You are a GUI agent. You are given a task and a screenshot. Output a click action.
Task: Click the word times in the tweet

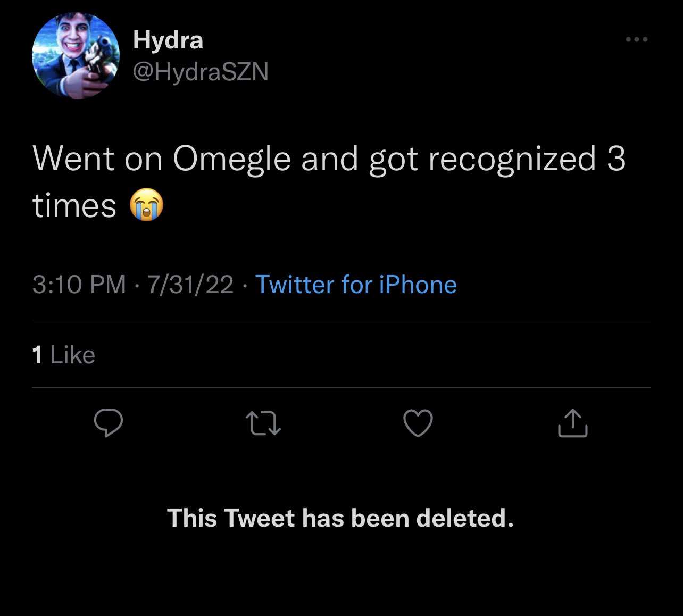pos(74,206)
